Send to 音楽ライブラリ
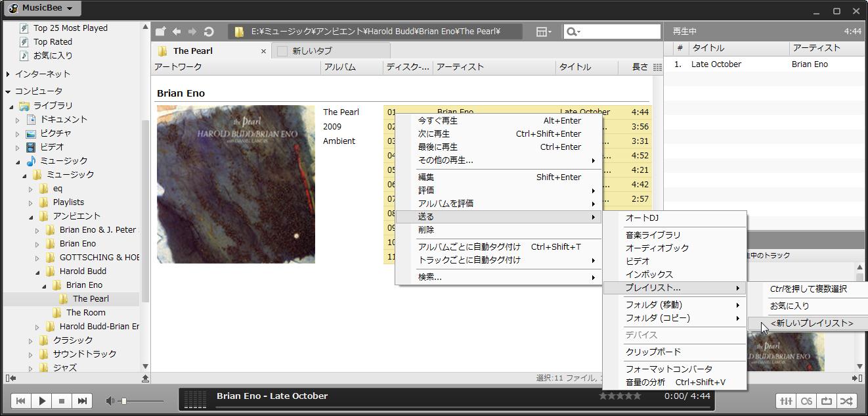Image resolution: width=868 pixels, height=416 pixels. 674,235
